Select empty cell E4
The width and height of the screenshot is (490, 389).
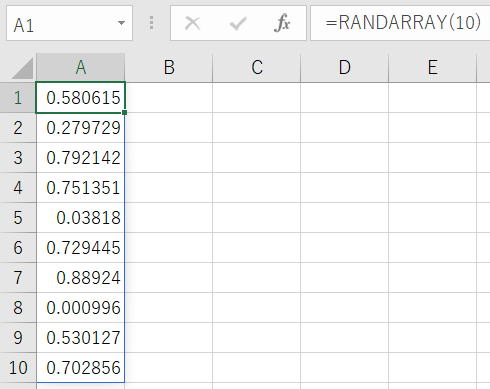pos(433,188)
